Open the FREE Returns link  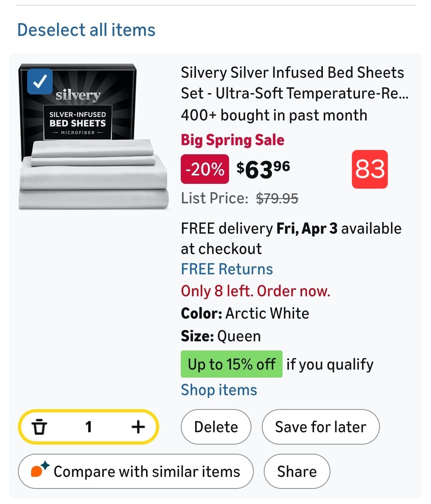tap(227, 269)
